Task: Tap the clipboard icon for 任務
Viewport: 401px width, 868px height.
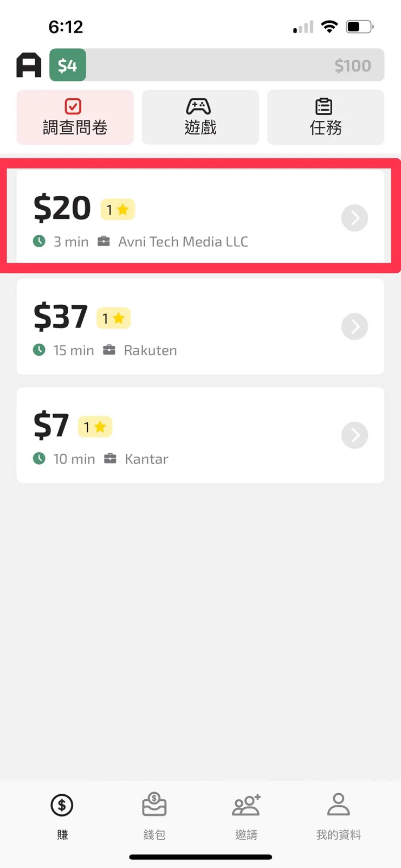Action: pos(324,106)
